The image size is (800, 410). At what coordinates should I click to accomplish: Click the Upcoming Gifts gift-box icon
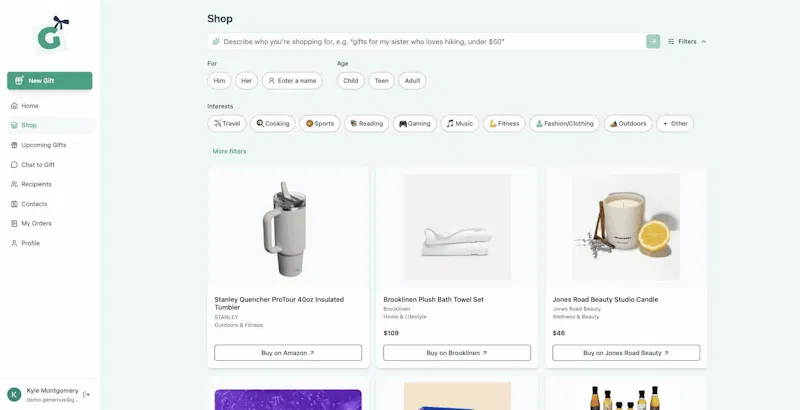[14, 145]
